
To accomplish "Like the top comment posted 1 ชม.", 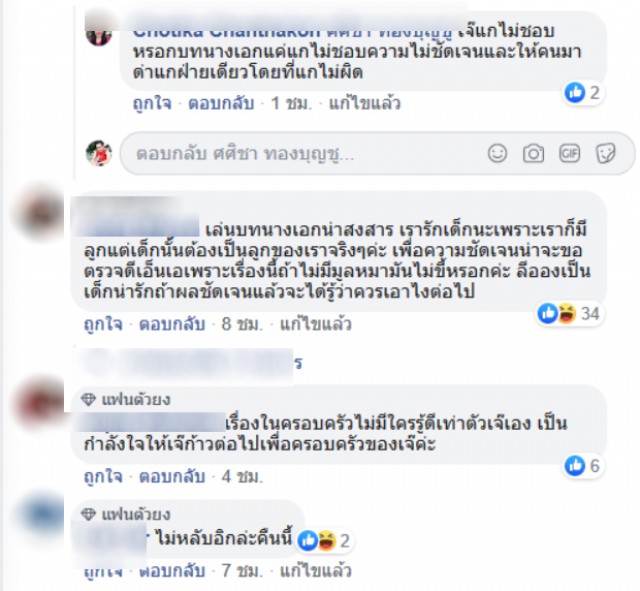I will 152,103.
